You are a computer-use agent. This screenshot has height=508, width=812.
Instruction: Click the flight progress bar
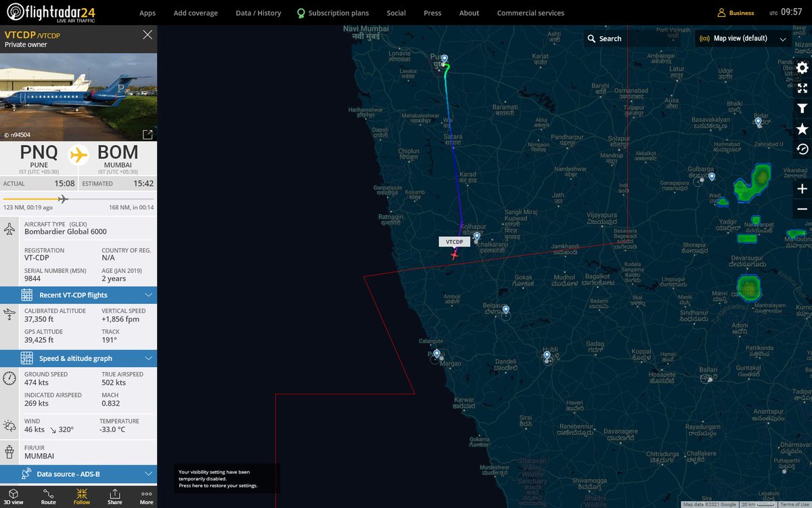click(x=78, y=199)
